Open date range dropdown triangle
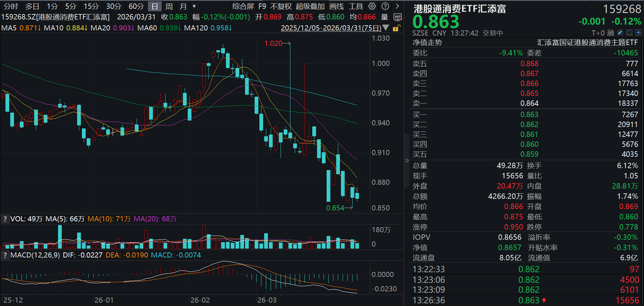 click(386, 28)
